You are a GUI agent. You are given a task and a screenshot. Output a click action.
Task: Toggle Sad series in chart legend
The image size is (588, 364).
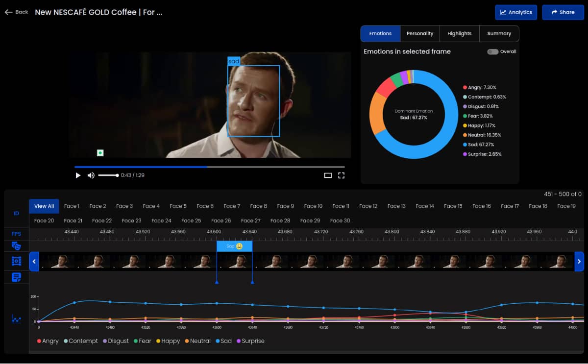coord(223,341)
